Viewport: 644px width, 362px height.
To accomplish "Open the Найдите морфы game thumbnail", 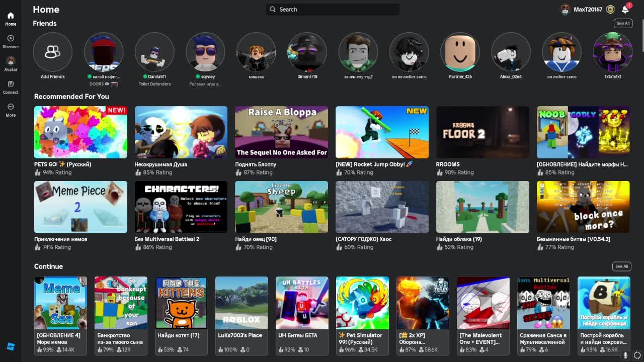I will click(583, 132).
